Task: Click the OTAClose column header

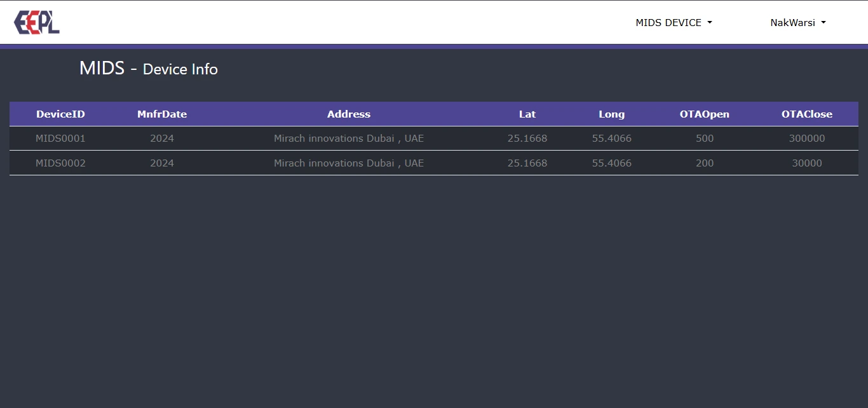Action: tap(807, 114)
